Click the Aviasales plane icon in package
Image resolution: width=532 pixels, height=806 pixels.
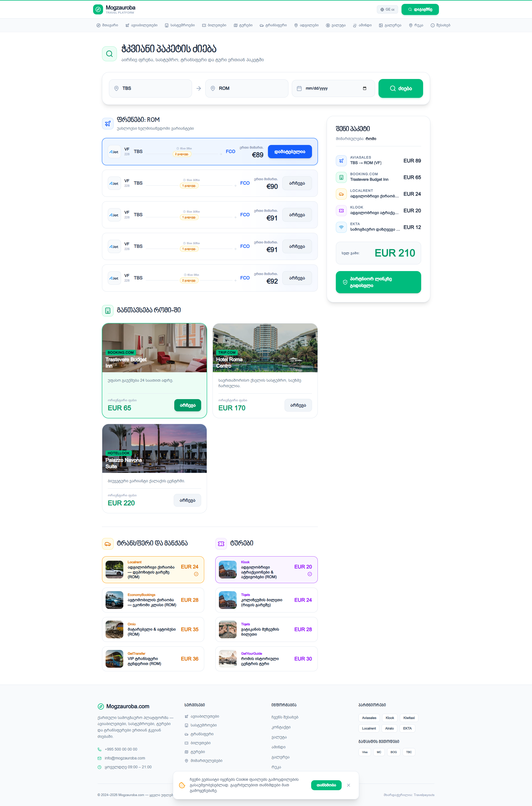tap(341, 160)
